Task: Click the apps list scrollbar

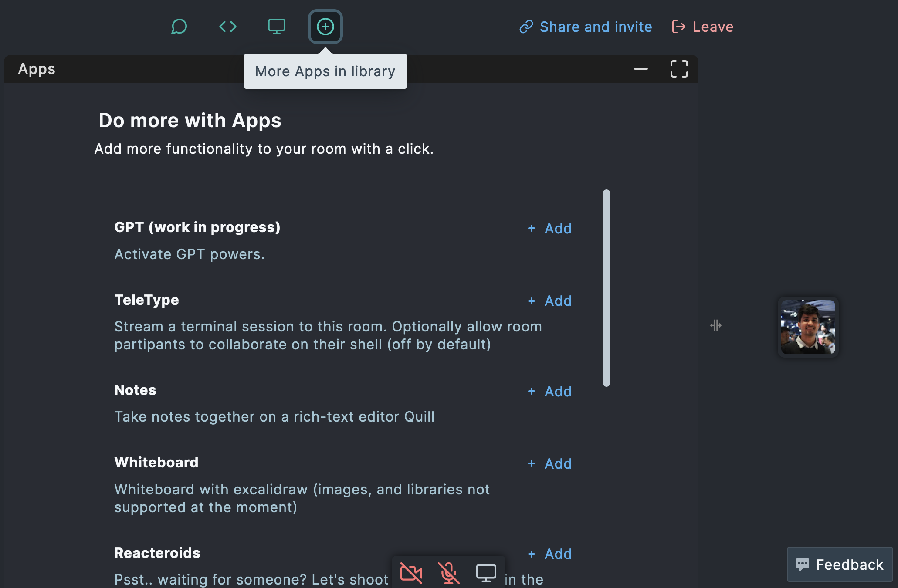Action: point(606,287)
